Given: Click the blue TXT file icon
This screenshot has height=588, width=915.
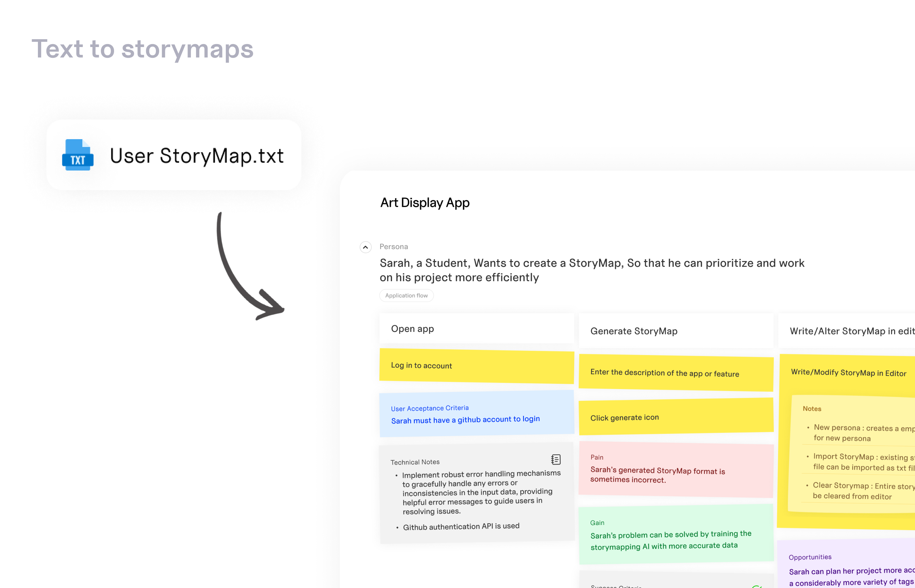Looking at the screenshot, I should (x=77, y=155).
